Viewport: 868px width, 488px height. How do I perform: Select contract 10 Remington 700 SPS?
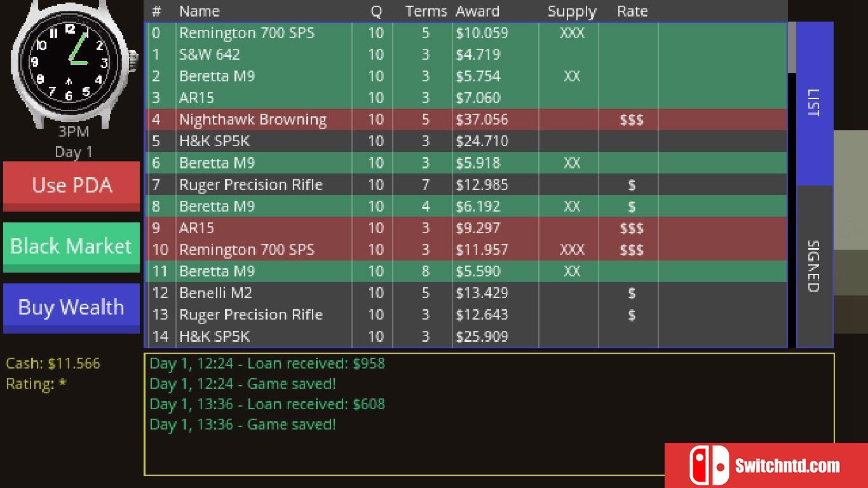point(467,249)
